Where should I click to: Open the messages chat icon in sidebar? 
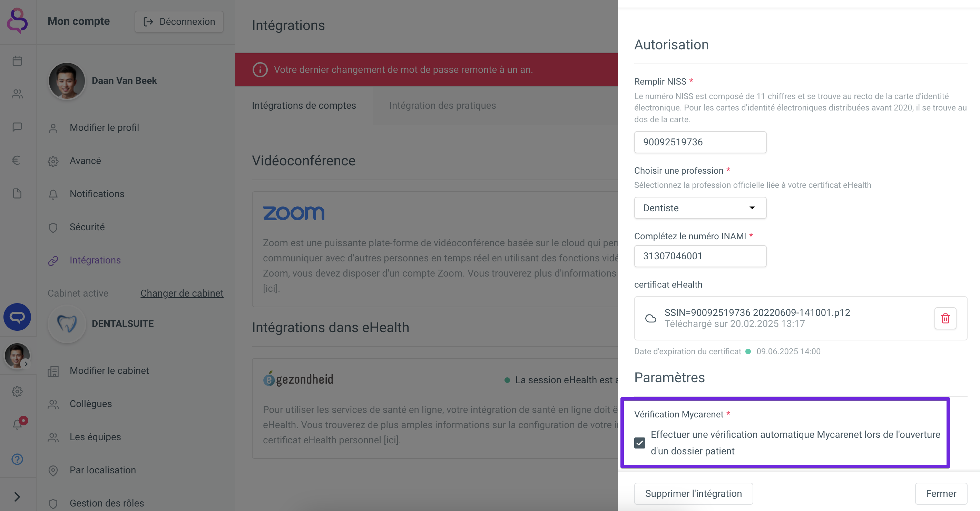click(x=17, y=127)
